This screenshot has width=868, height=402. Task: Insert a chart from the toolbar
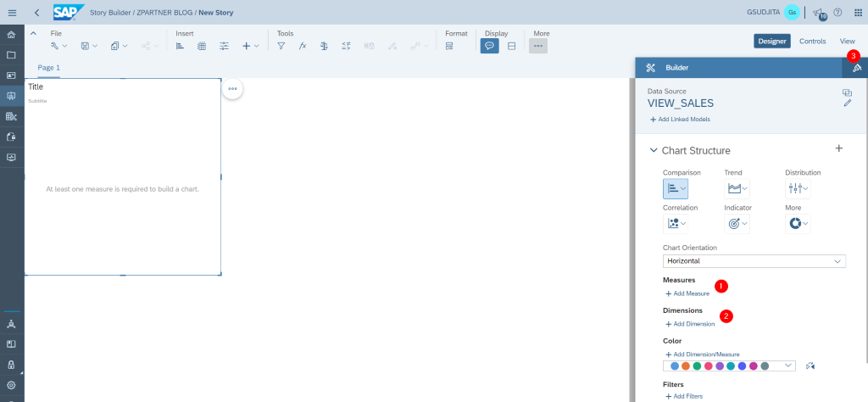[x=180, y=47]
